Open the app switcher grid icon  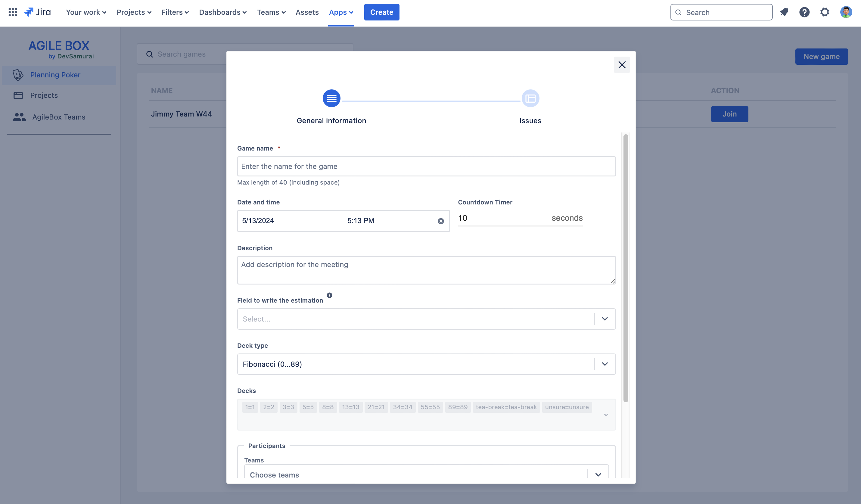(x=13, y=12)
